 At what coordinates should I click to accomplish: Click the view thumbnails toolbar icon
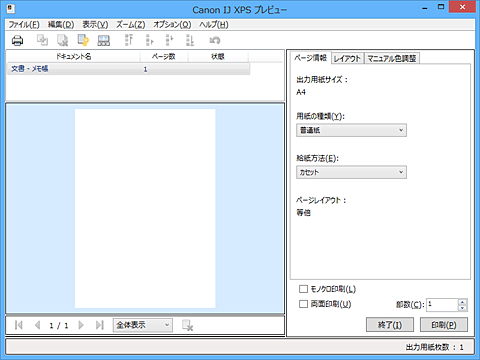click(x=104, y=40)
